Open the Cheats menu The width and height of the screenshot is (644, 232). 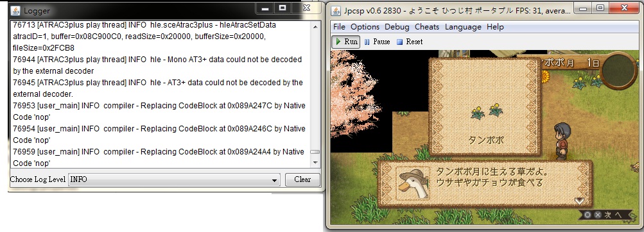(427, 27)
